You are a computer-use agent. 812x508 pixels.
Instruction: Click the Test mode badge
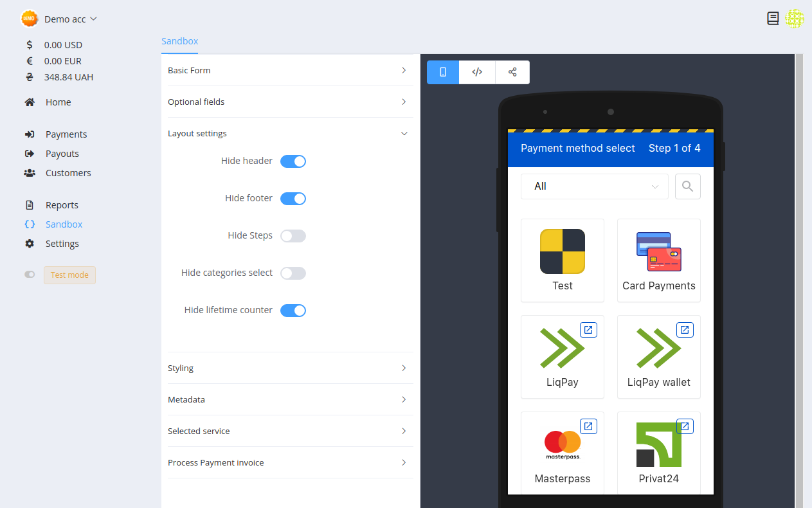[x=69, y=275]
